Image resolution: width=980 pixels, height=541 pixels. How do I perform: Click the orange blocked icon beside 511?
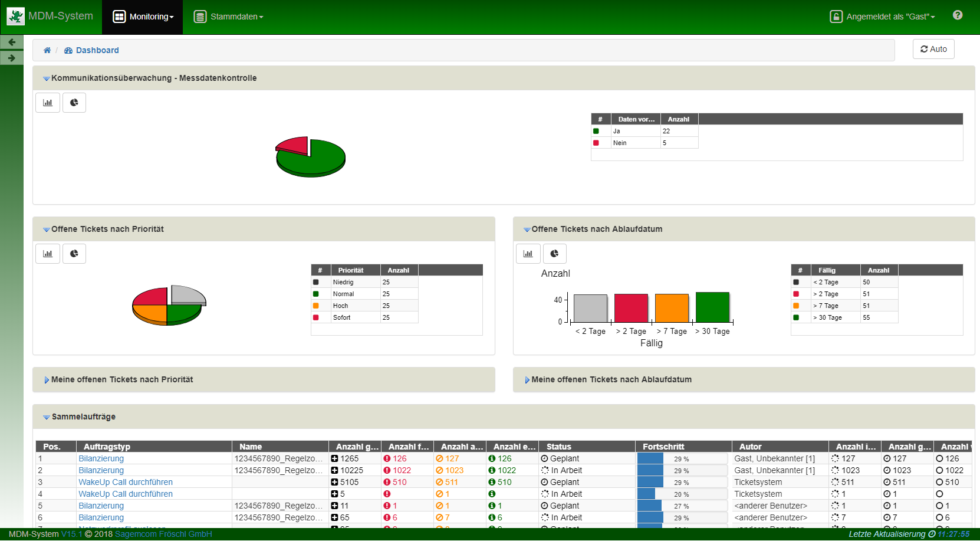coord(439,482)
